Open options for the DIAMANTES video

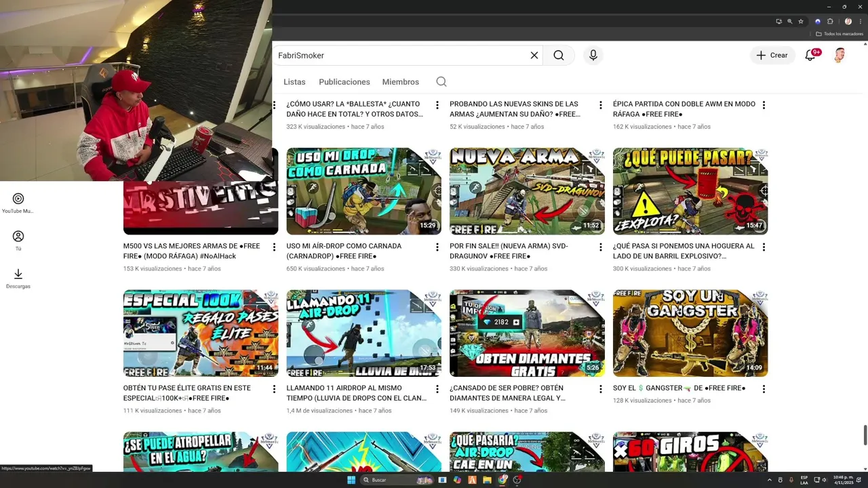[x=600, y=389]
